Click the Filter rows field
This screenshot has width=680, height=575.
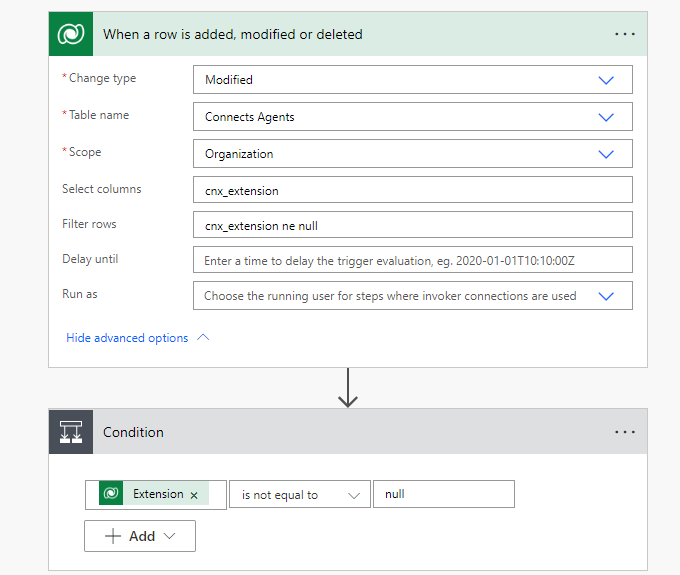[412, 225]
